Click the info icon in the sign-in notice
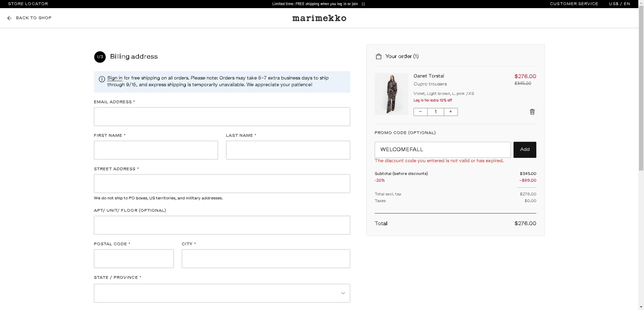Viewport: 644px width, 310px height. tap(102, 79)
